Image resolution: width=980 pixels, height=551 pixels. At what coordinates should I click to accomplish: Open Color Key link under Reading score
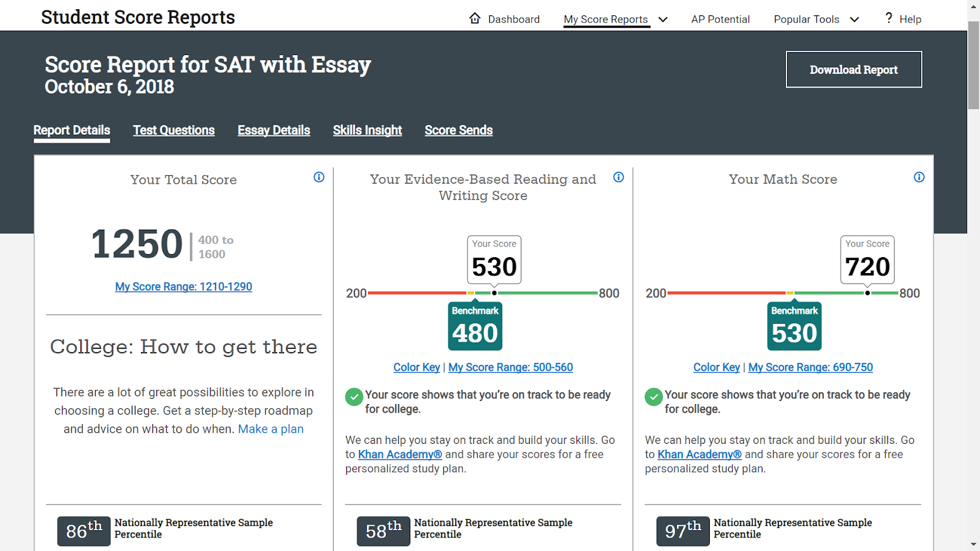[x=417, y=367]
